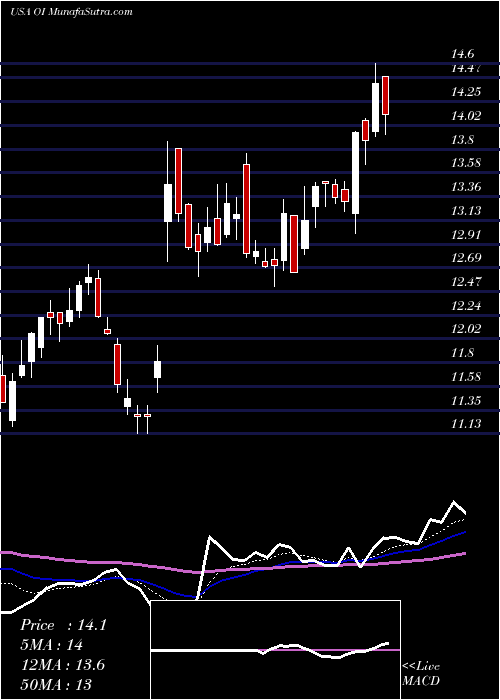Click the 'USA OI MunafaSutra.com' title text
The image size is (500, 700).
(71, 12)
